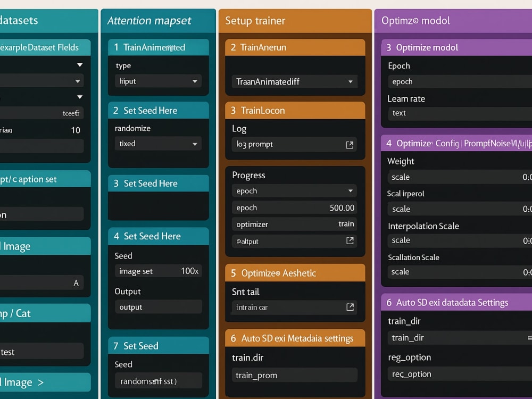
Task: Click node header 4 Set Seed Here
Action: [x=159, y=236]
